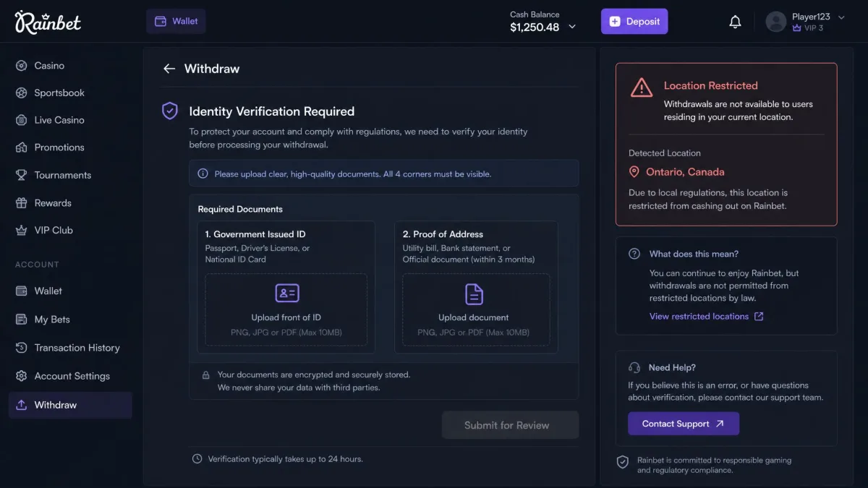This screenshot has width=868, height=488.
Task: Click the My Bets icon
Action: coord(21,319)
